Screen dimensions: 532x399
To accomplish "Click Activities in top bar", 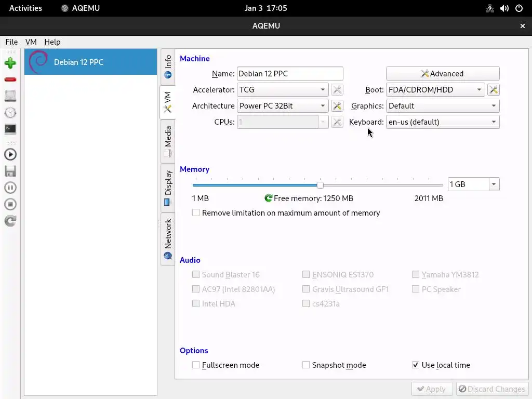I will pos(25,8).
